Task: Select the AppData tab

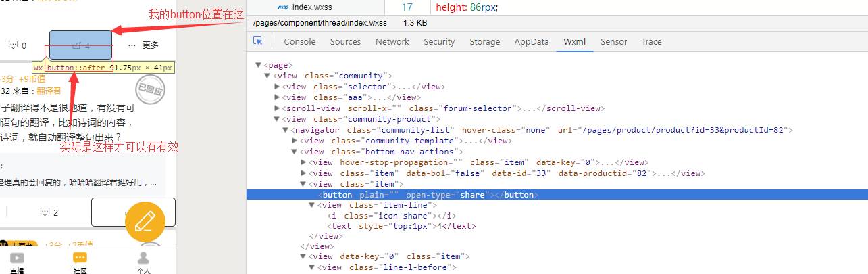Action: [x=532, y=41]
